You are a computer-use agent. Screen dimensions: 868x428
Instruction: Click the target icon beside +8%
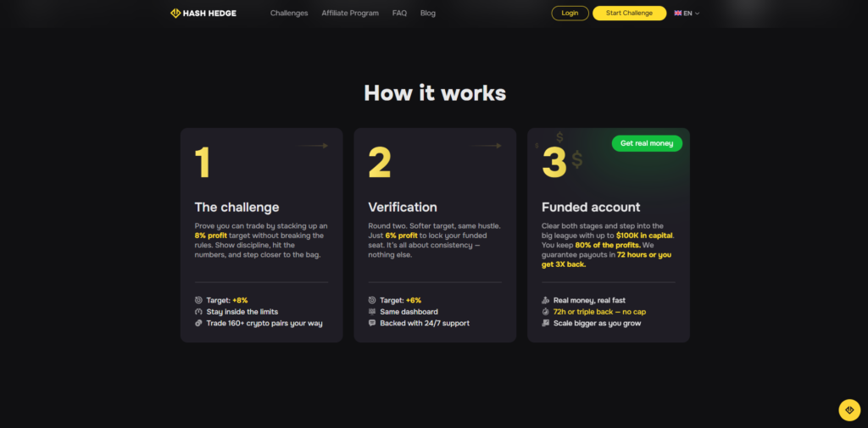click(x=198, y=300)
